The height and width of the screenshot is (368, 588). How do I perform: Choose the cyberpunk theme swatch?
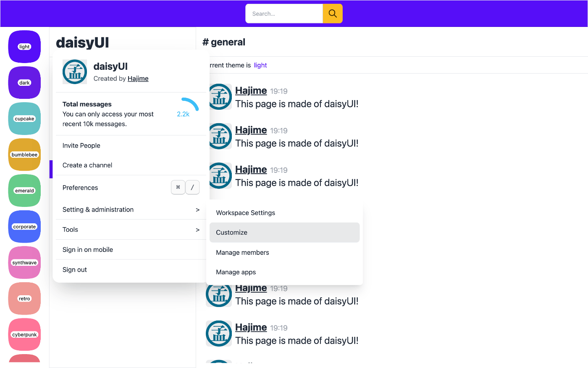24,335
